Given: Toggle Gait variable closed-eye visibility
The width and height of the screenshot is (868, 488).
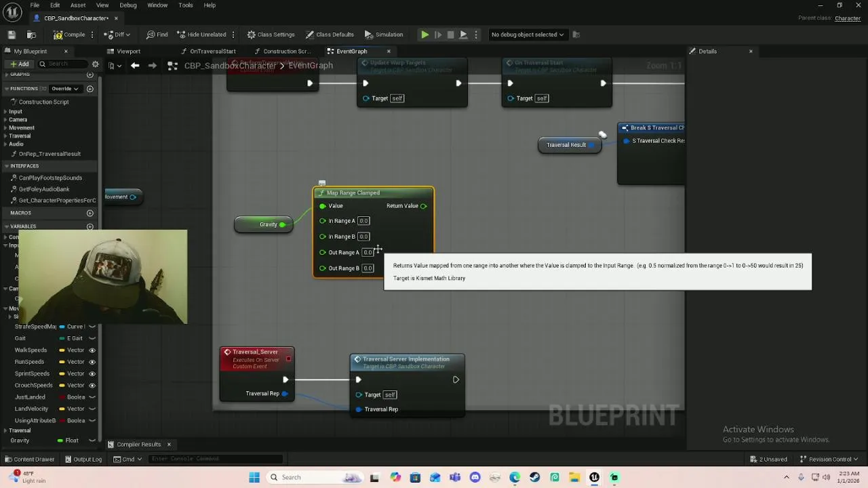Looking at the screenshot, I should 92,338.
